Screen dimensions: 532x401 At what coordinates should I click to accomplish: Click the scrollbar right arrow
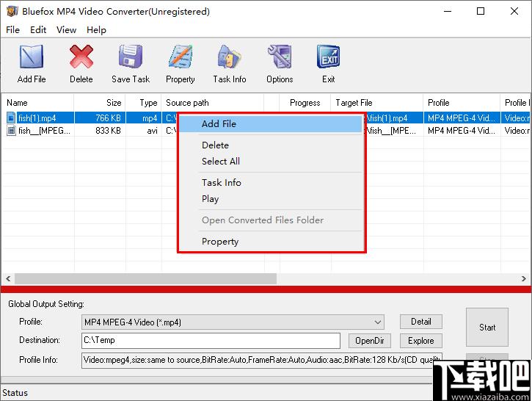coord(523,279)
